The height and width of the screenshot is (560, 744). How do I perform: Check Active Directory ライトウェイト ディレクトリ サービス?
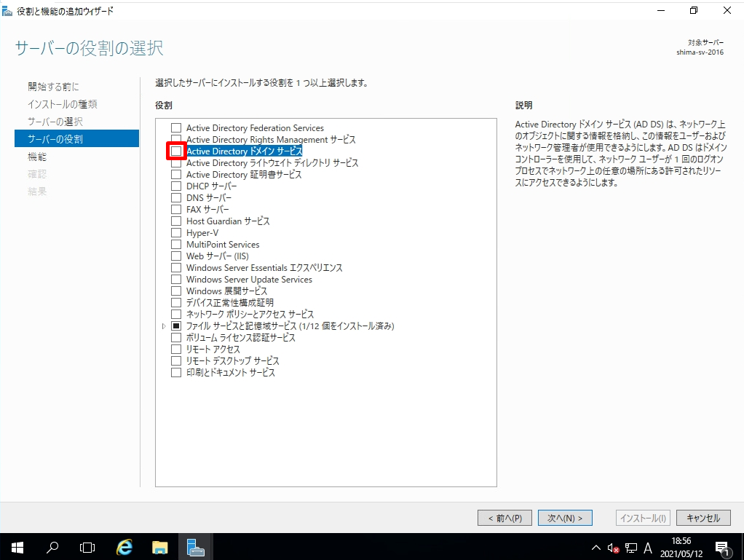click(176, 163)
